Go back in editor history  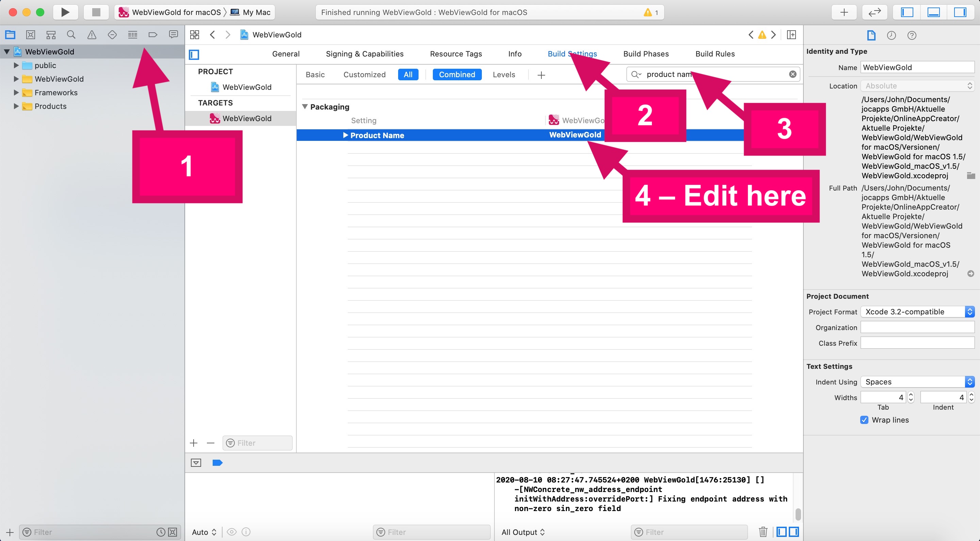click(212, 35)
